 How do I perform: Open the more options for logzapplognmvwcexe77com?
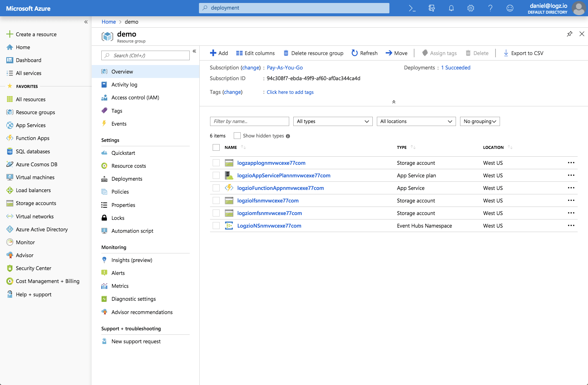coord(571,163)
